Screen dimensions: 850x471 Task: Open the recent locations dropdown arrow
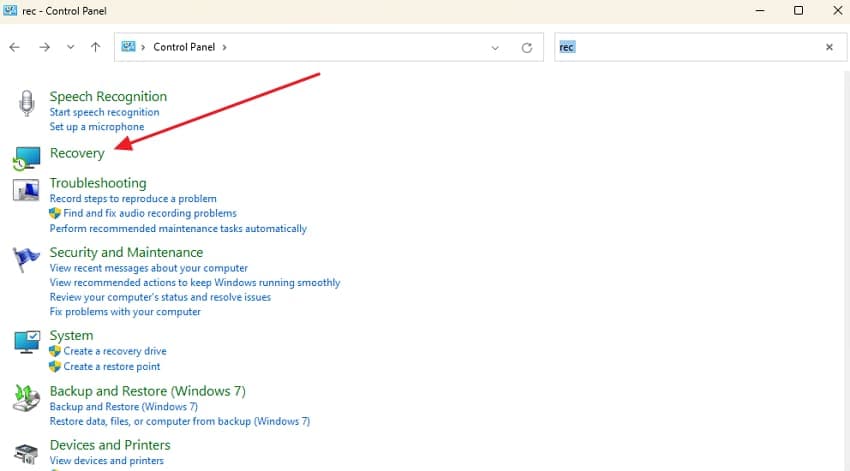(70, 47)
